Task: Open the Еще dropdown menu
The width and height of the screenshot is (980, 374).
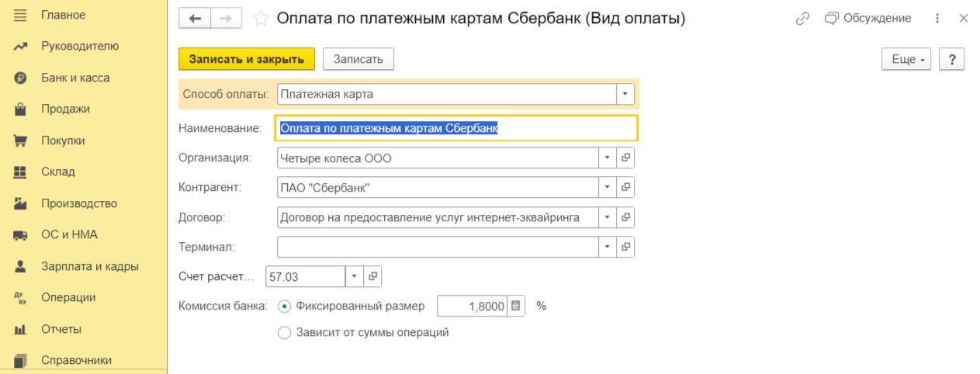Action: click(x=906, y=59)
